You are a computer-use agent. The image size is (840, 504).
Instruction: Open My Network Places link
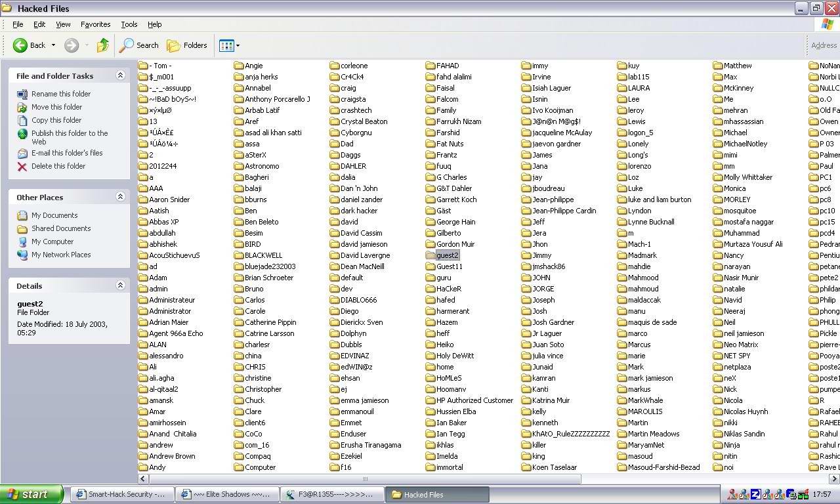60,255
